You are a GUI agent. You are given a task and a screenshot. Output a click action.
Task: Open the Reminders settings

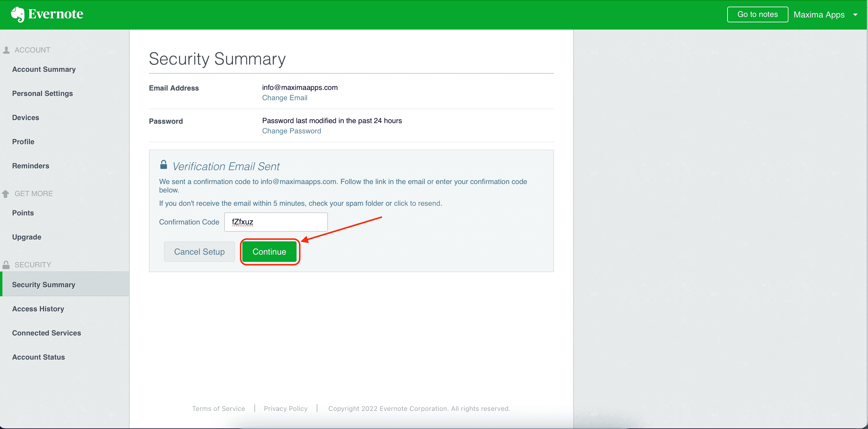coord(31,166)
